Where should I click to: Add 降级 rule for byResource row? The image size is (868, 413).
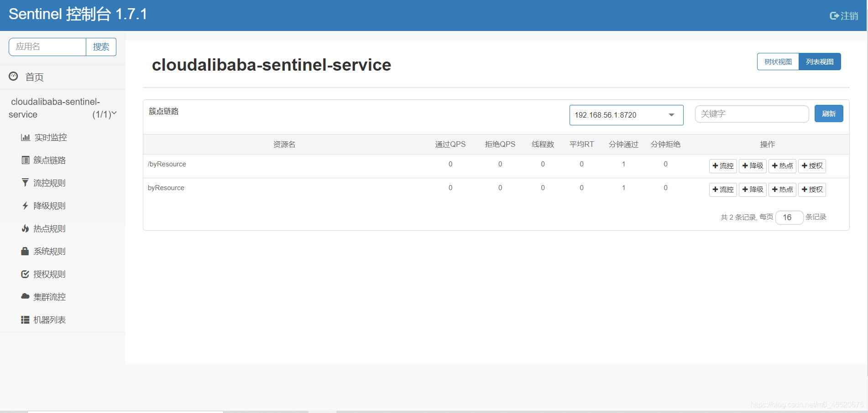pos(753,190)
